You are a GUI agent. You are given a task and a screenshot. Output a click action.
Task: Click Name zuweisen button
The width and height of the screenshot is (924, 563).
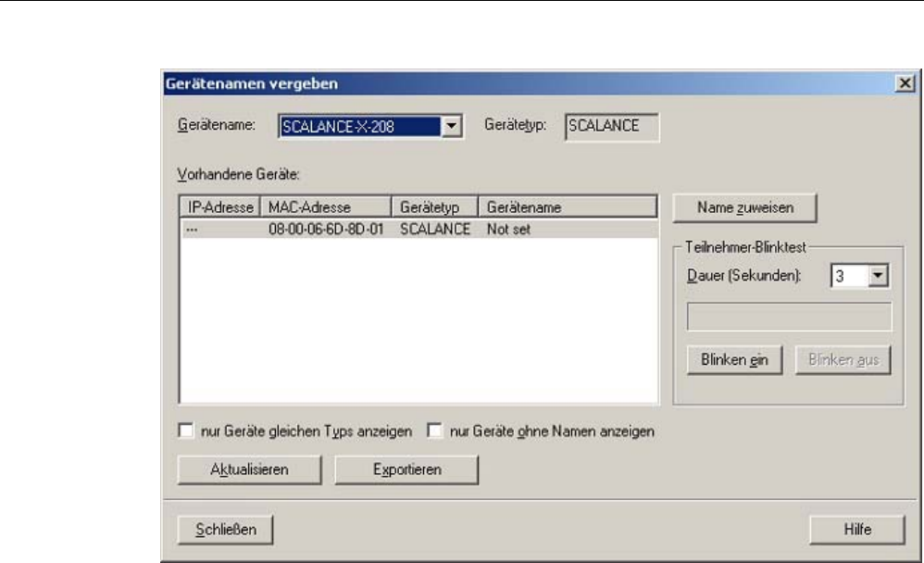click(745, 207)
